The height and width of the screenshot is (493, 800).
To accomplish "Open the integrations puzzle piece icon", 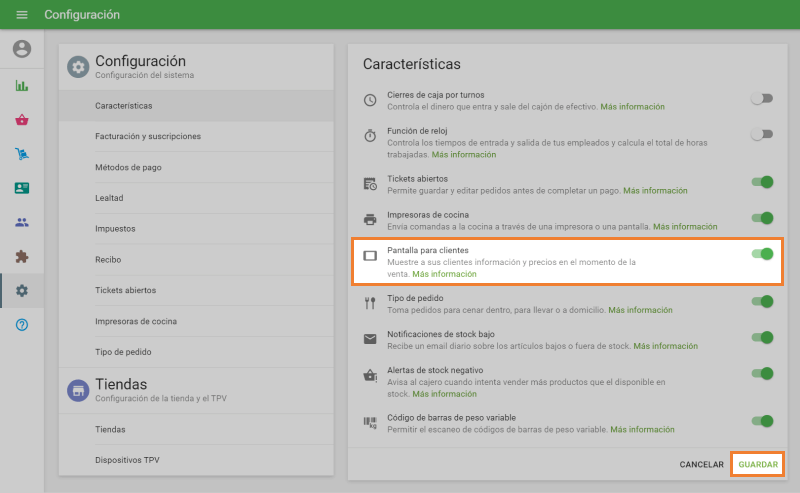I will point(22,256).
